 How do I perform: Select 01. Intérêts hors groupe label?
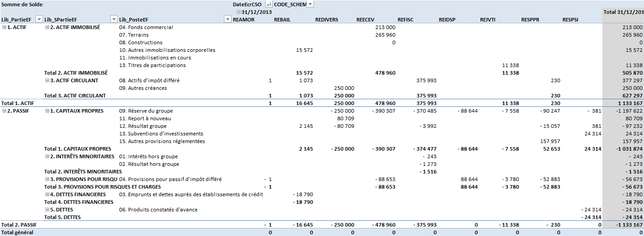pyautogui.click(x=148, y=156)
